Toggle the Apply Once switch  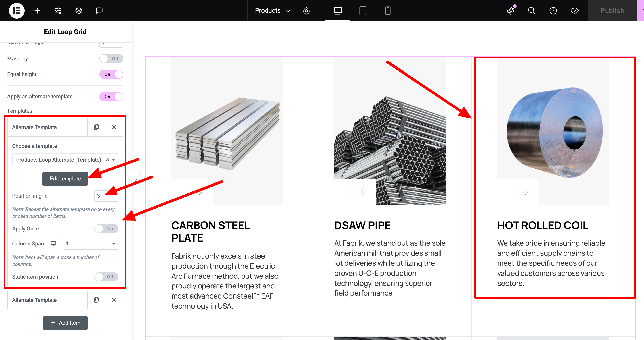pos(106,229)
